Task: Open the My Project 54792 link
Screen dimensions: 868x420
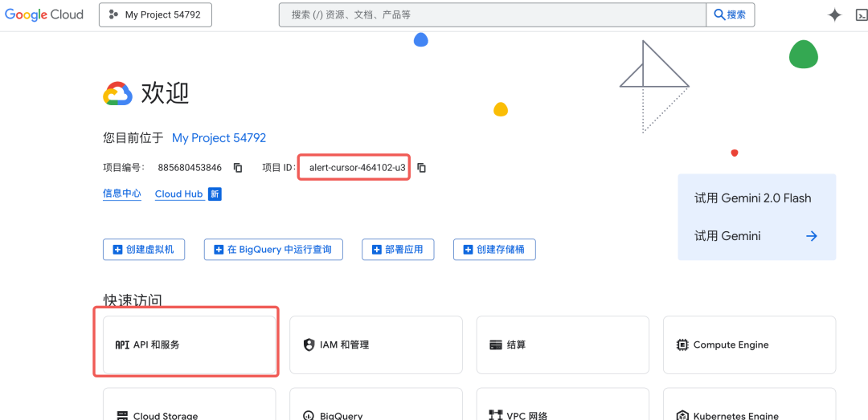Action: pos(219,138)
